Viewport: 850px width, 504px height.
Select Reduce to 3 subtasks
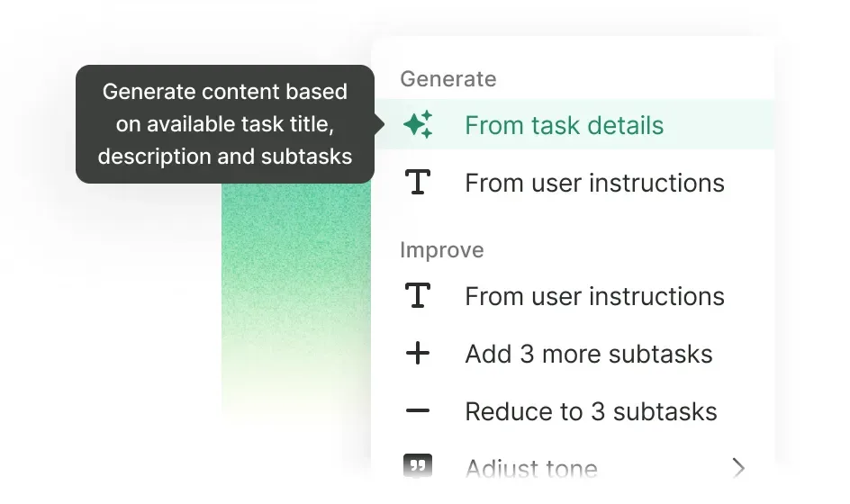pos(591,411)
